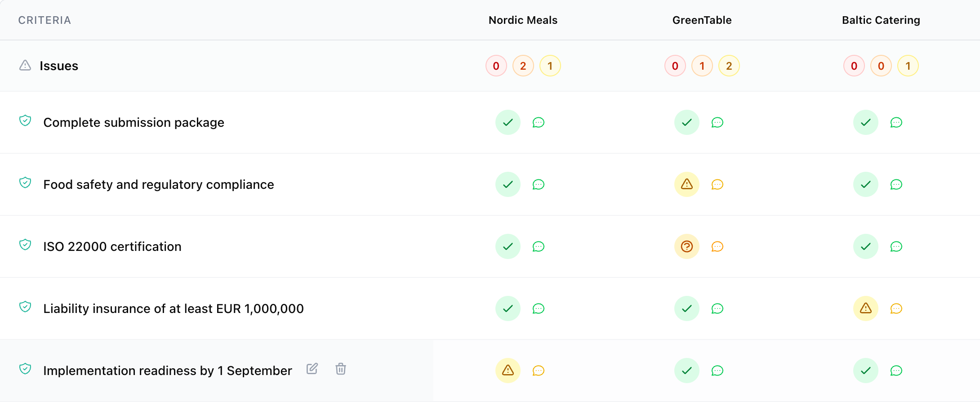Click shield icon beside Food safety compliance
980x402 pixels.
click(25, 183)
